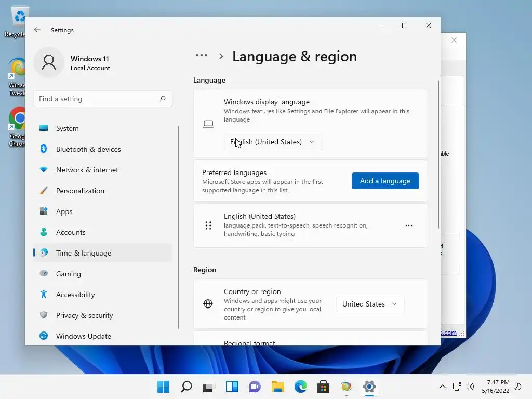Click the Gaming controller icon
Screen dimensions: 532x399
click(x=44, y=273)
